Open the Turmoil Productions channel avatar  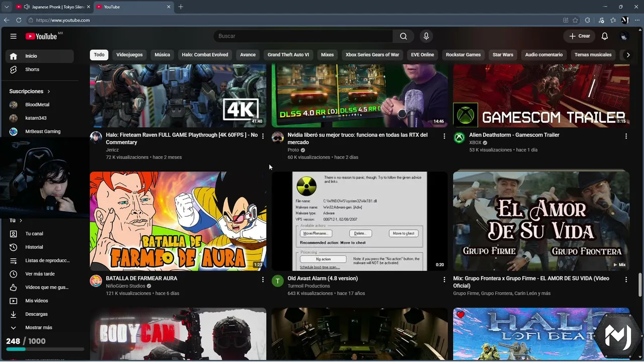(278, 281)
